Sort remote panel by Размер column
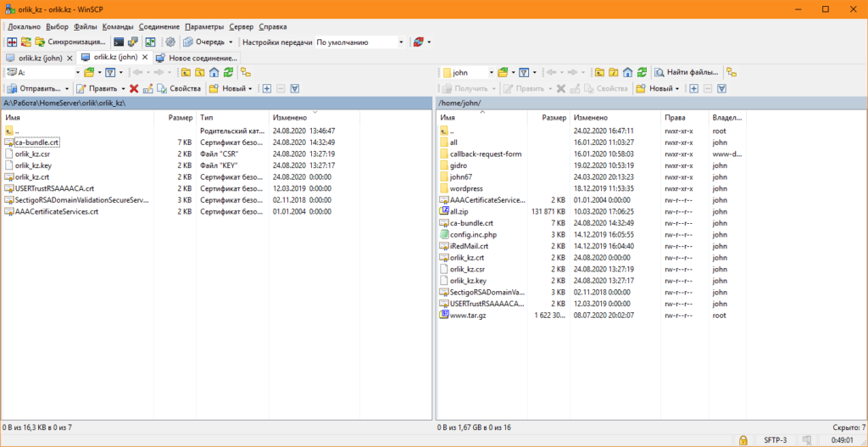The width and height of the screenshot is (868, 447). (548, 118)
